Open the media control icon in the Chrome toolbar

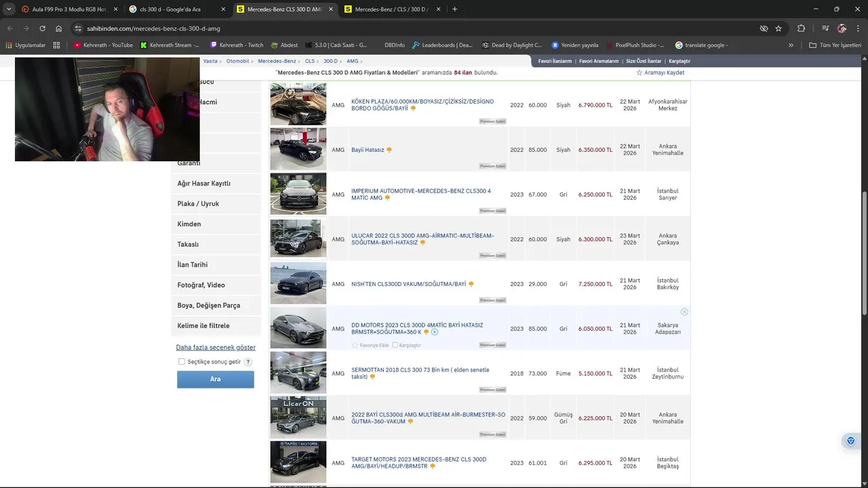pyautogui.click(x=825, y=28)
